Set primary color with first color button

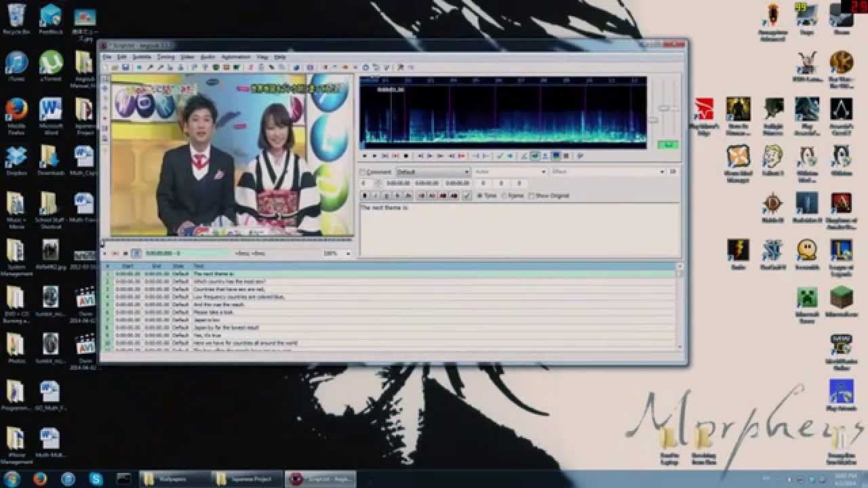420,195
